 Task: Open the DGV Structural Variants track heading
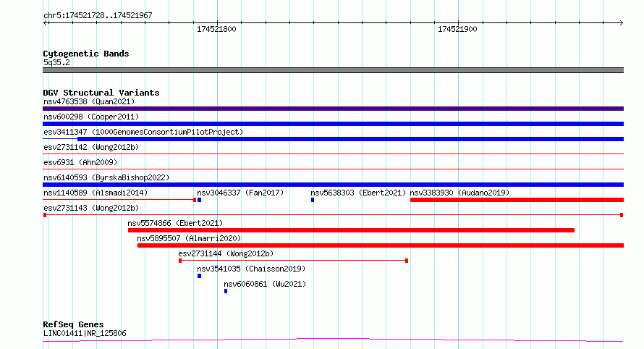(x=101, y=93)
